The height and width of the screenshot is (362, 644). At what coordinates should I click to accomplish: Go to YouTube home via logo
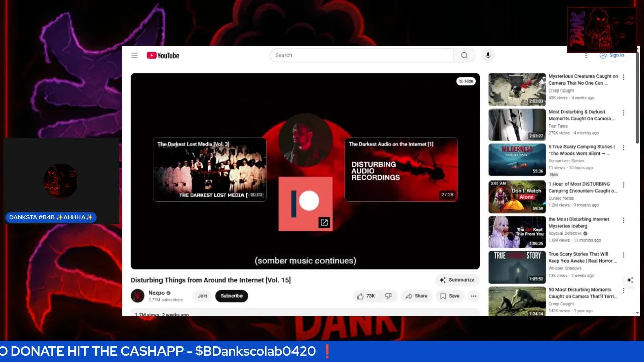(x=163, y=55)
